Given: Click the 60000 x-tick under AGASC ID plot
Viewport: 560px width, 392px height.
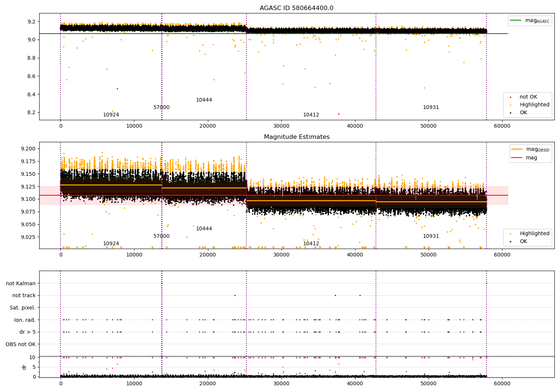Looking at the screenshot, I should pyautogui.click(x=502, y=126).
